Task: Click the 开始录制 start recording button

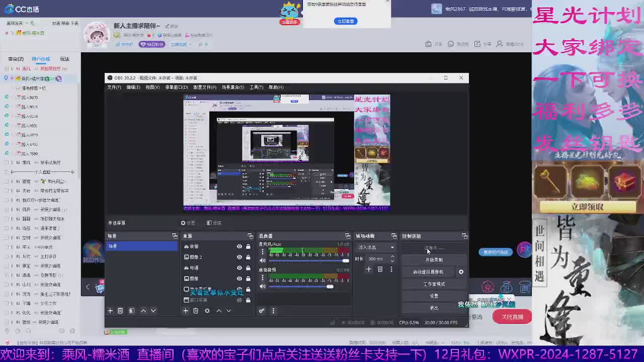Action: click(x=434, y=260)
